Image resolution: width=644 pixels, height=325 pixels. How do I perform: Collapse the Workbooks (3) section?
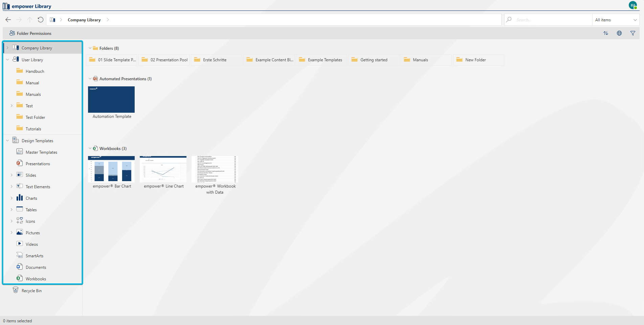tap(90, 148)
